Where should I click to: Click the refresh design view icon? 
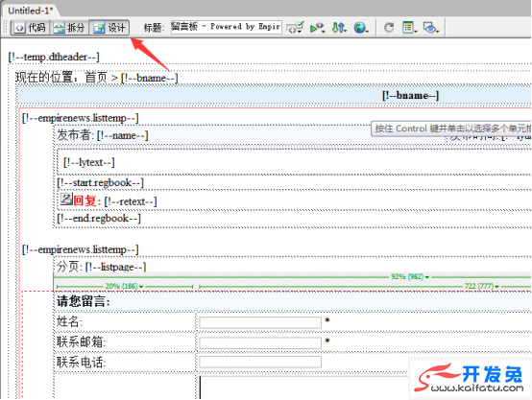[x=389, y=27]
